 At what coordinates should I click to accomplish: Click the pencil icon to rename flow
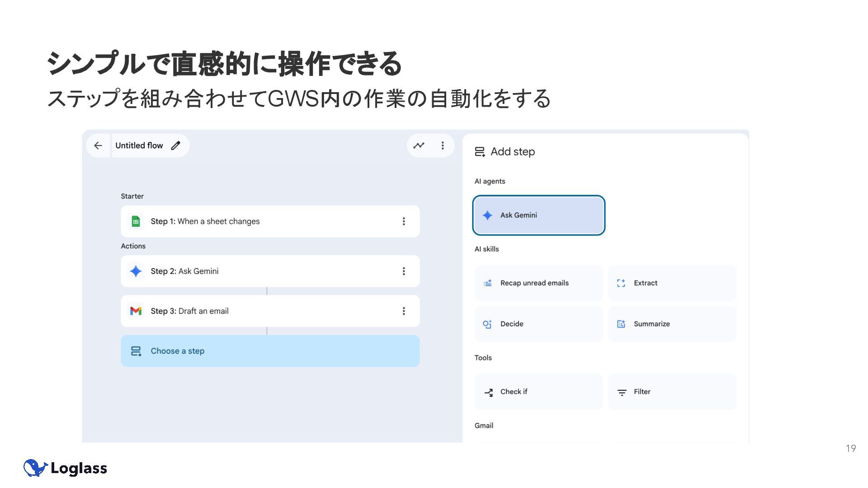pos(176,145)
